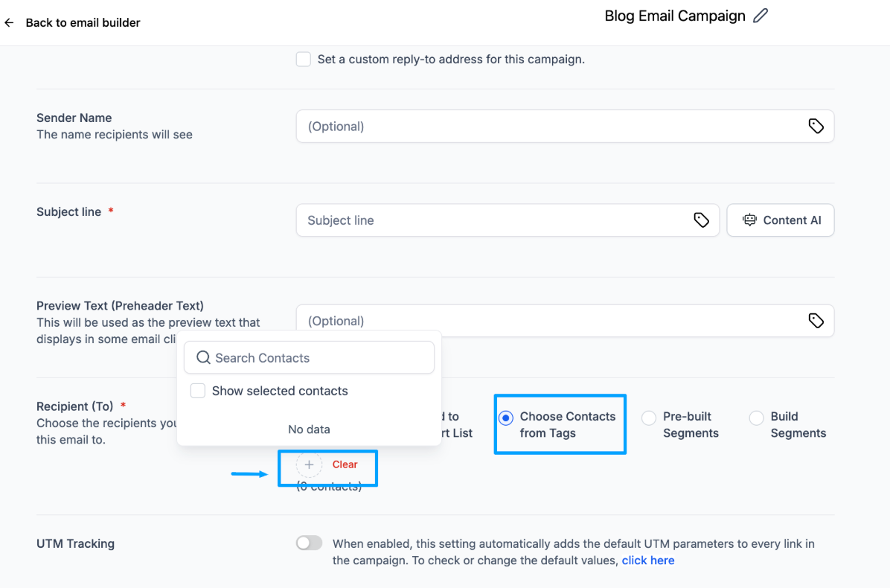Focus the Subject line input field

(x=491, y=220)
